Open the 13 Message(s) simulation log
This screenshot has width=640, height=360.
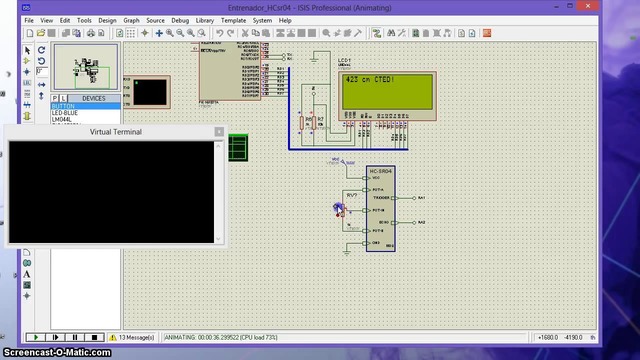click(132, 338)
